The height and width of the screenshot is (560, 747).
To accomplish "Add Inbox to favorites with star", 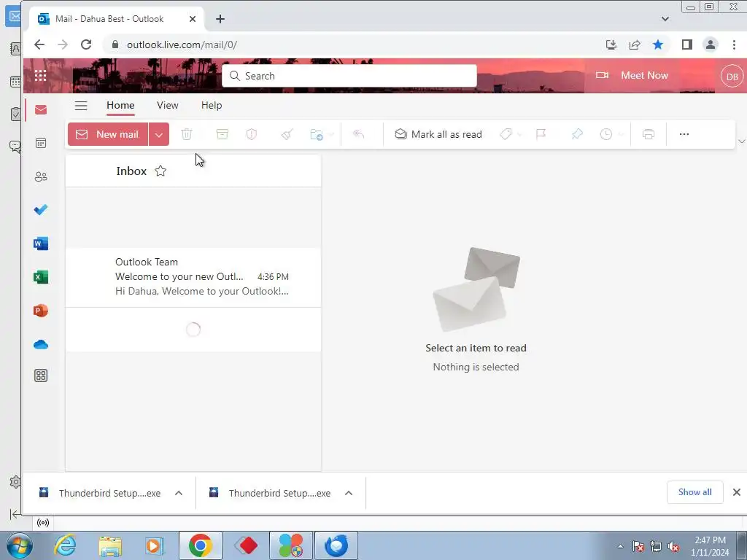I will [x=160, y=171].
